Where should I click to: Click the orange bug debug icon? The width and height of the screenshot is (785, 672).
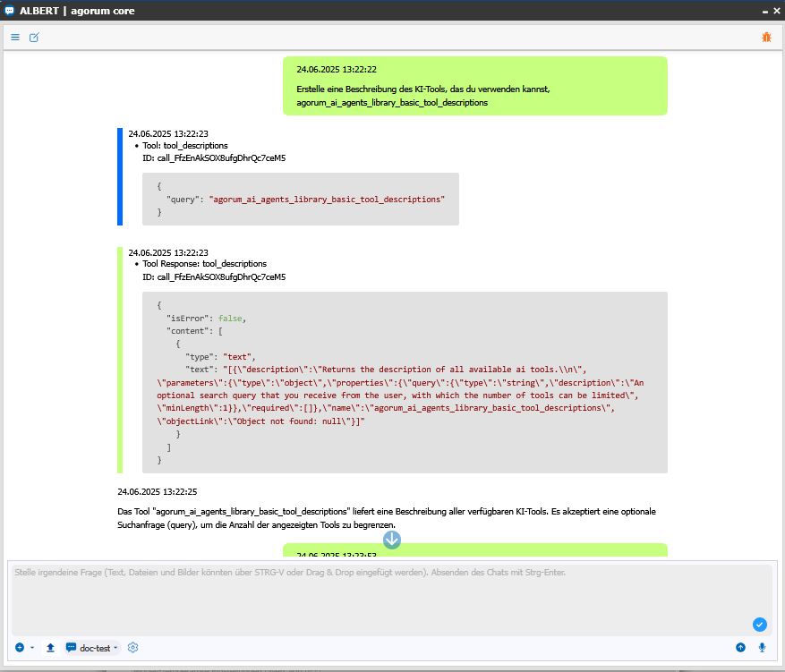coord(766,37)
